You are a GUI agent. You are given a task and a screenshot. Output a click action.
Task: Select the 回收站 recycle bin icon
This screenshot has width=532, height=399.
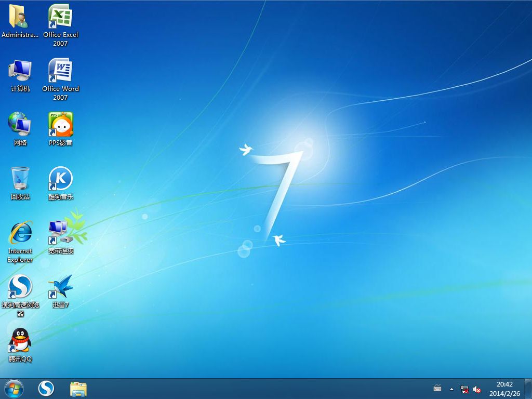pos(20,183)
